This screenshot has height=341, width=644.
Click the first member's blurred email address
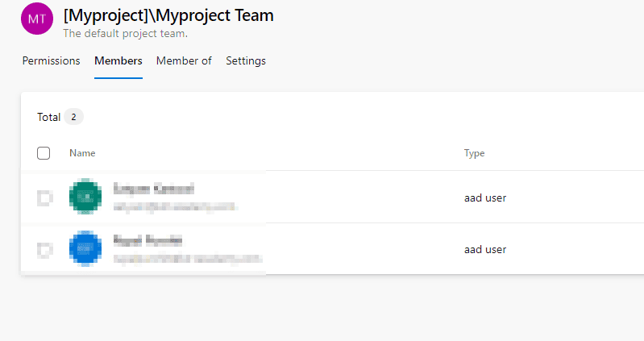coord(175,207)
